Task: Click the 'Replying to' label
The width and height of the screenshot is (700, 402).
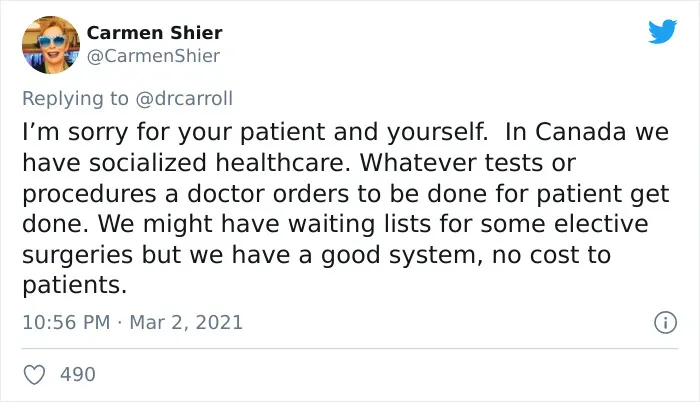Action: tap(75, 99)
